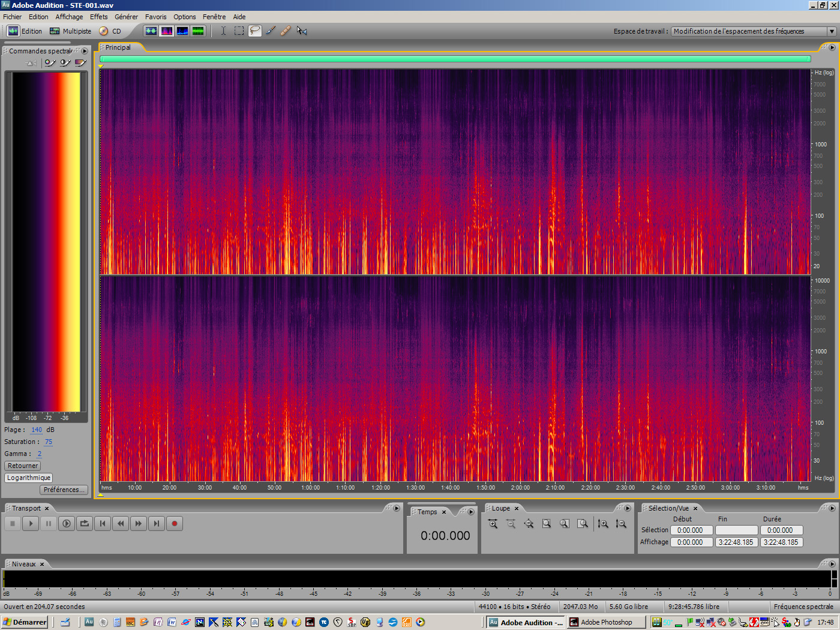
Task: Open the Effets menu
Action: click(98, 17)
